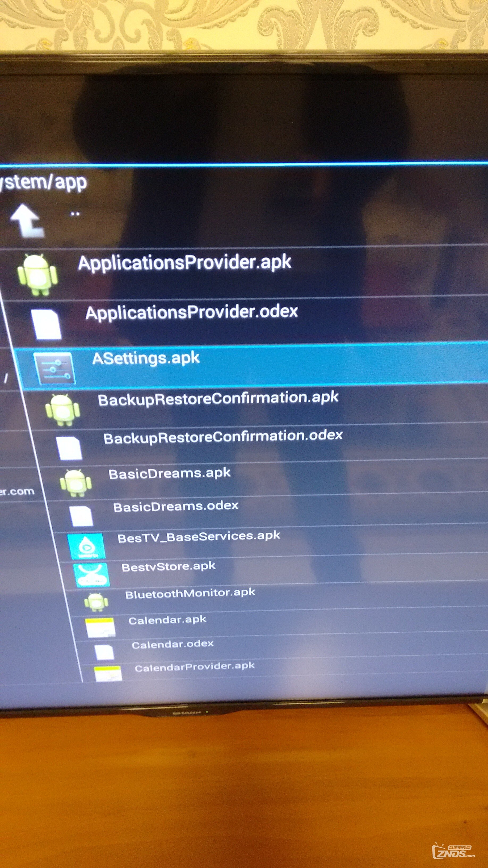The height and width of the screenshot is (868, 488).
Task: Click the BesTV_BaseServices.apk app icon
Action: click(86, 546)
